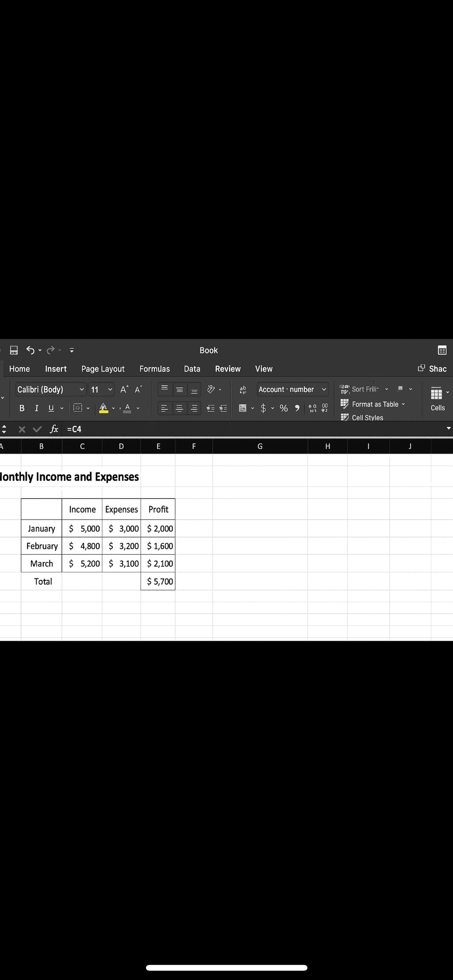Screen dimensions: 453x980
Task: Select the February income cell 4,800
Action: click(82, 546)
